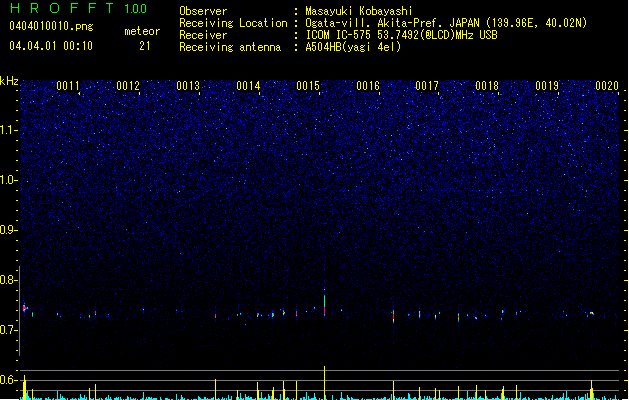Click the 0.9 kHz axis label
629x400 pixels.
click(x=8, y=230)
